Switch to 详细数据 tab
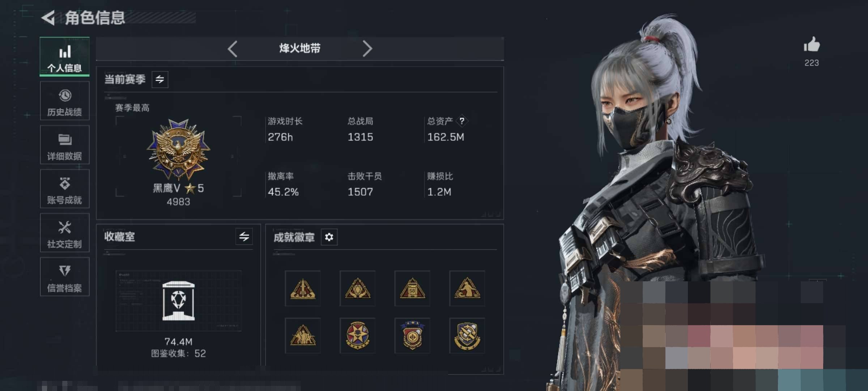Image resolution: width=868 pixels, height=391 pixels. [65, 145]
